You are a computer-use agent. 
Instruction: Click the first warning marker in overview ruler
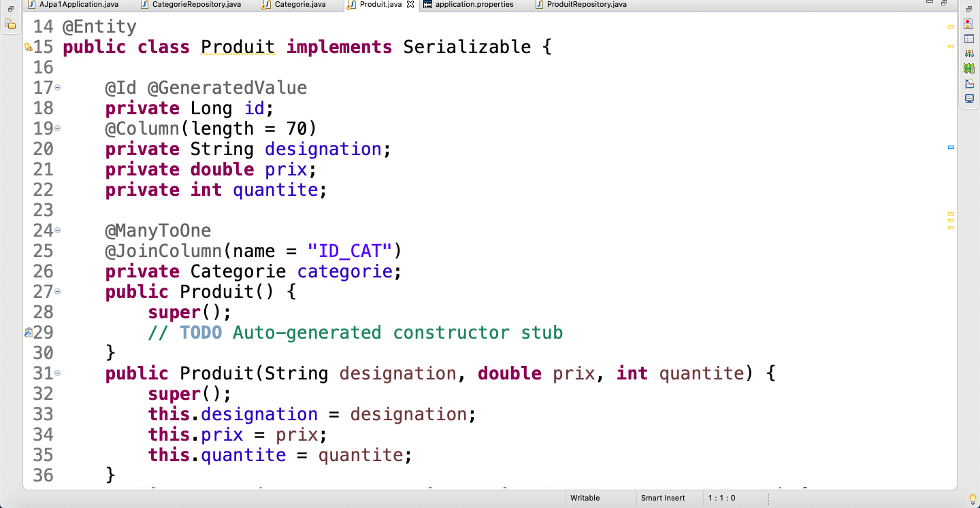(x=951, y=26)
